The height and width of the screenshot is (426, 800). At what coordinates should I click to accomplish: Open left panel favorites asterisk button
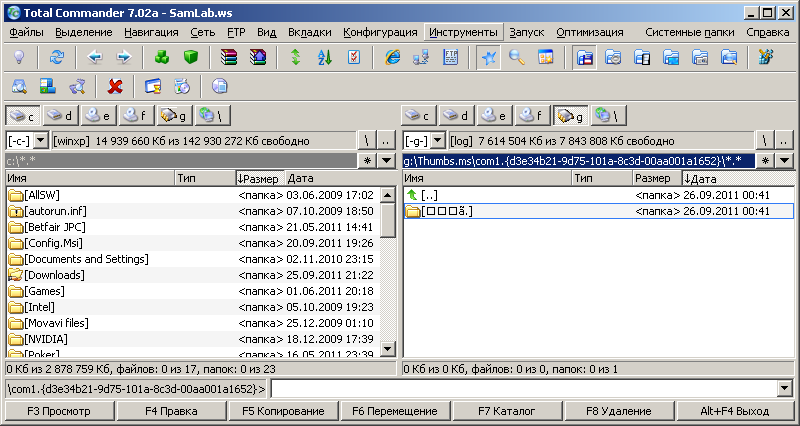367,161
